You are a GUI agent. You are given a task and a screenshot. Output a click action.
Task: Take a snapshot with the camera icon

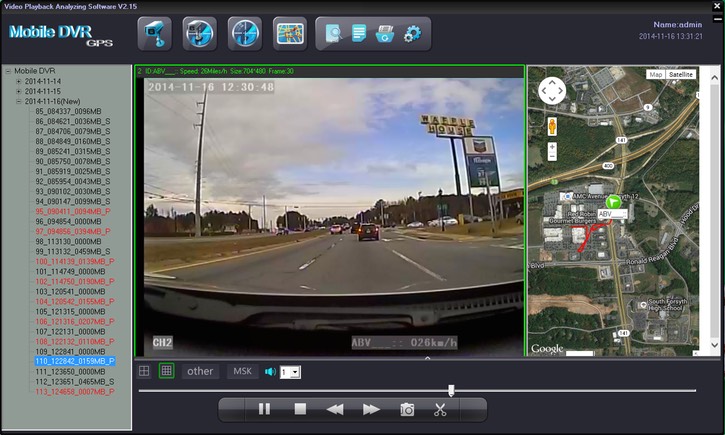(x=407, y=409)
